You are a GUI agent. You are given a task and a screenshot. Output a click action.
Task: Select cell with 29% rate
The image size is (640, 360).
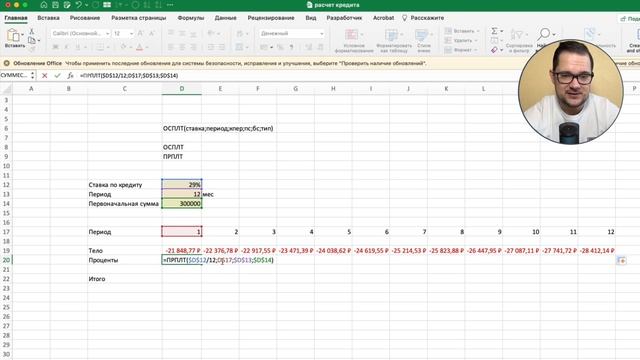pyautogui.click(x=182, y=184)
